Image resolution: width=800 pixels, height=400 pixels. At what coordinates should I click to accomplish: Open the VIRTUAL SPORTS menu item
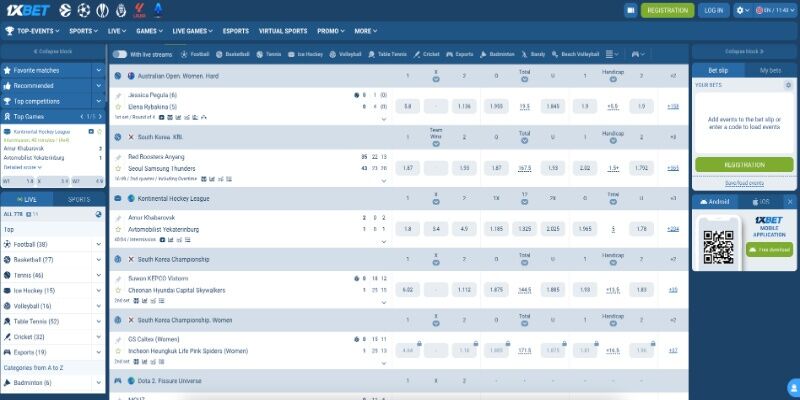[283, 31]
